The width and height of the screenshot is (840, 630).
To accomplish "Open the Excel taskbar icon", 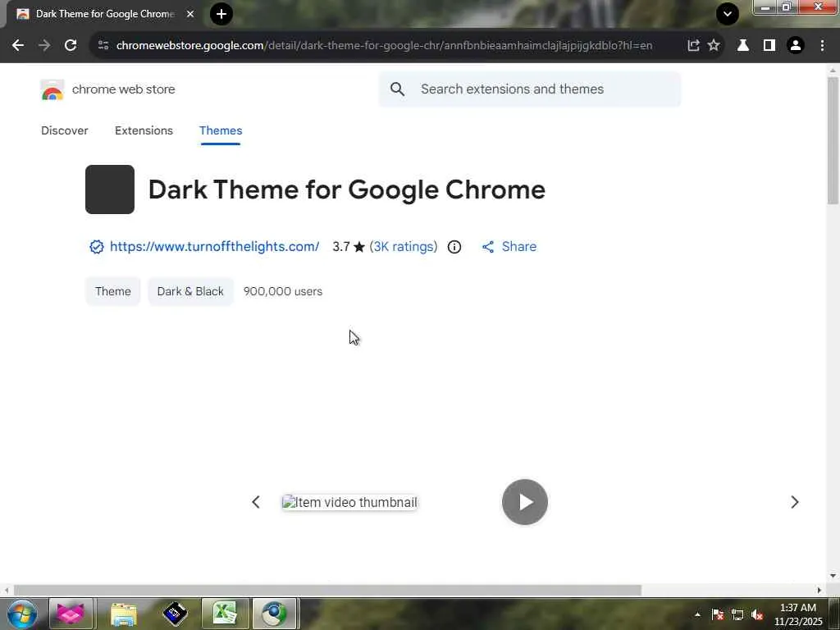I will click(225, 614).
